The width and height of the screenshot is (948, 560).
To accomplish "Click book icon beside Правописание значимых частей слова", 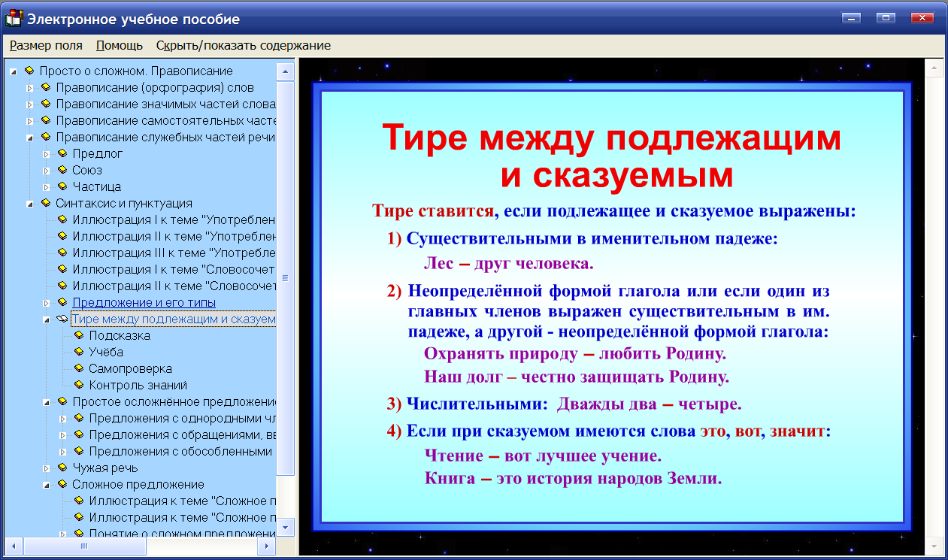I will pyautogui.click(x=46, y=104).
